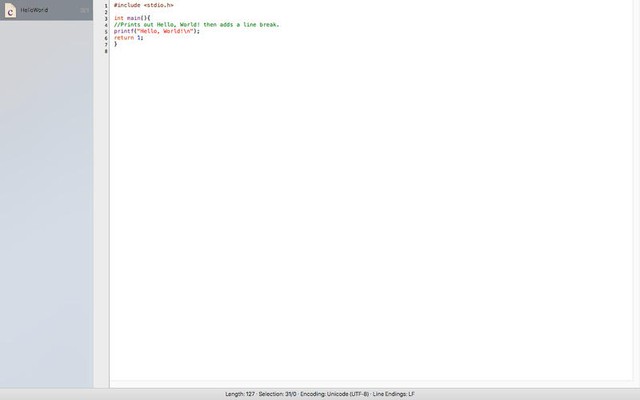Image resolution: width=640 pixels, height=400 pixels.
Task: Click the blank editor area below the code
Action: pos(370,220)
